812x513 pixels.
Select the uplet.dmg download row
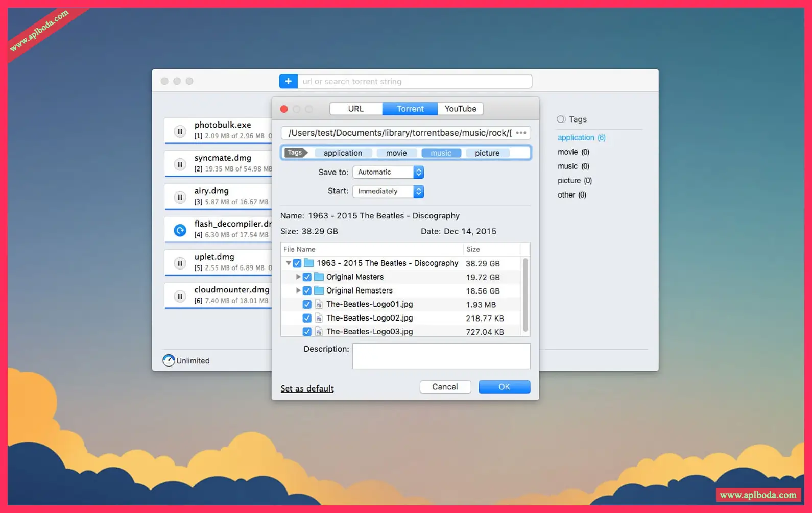tap(218, 262)
